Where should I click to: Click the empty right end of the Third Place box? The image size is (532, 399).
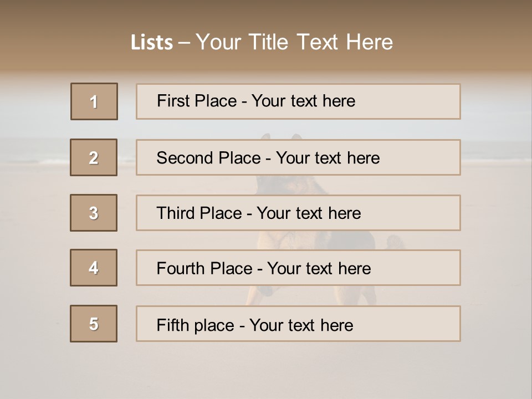(421, 213)
